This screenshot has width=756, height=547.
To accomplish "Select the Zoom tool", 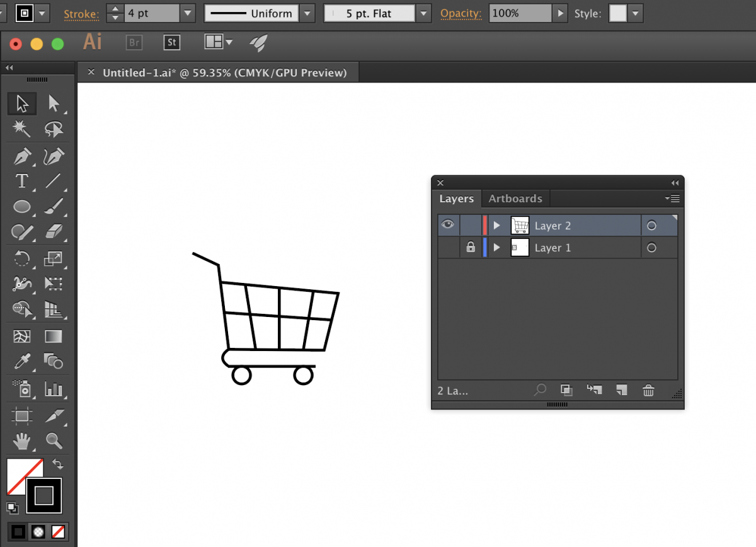I will 54,440.
